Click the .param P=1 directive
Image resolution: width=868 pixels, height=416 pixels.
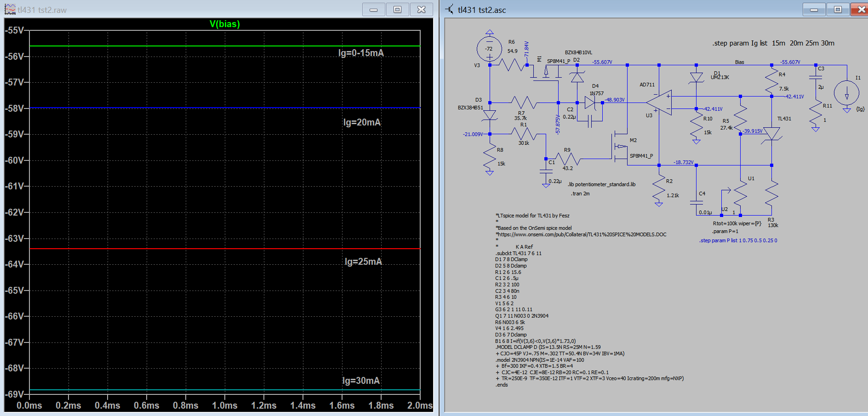point(725,231)
